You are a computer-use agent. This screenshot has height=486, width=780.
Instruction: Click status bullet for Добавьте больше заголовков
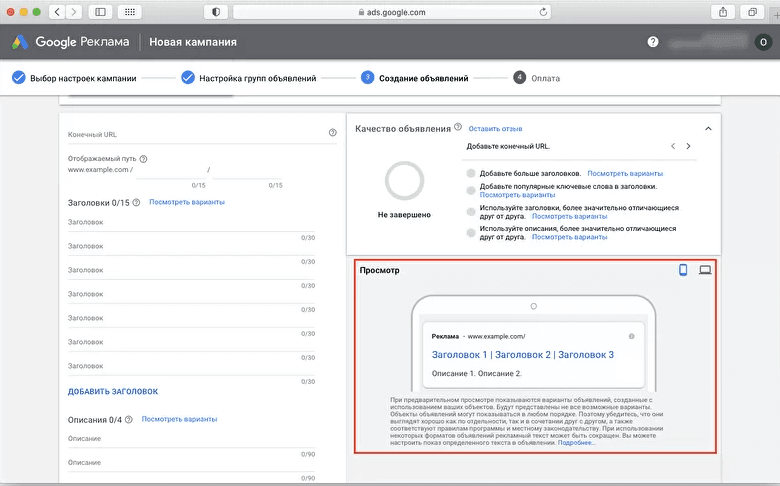(x=471, y=174)
